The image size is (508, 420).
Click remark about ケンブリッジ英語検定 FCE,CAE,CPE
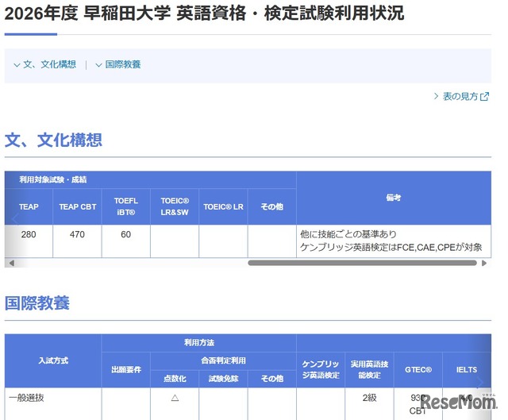coord(391,248)
